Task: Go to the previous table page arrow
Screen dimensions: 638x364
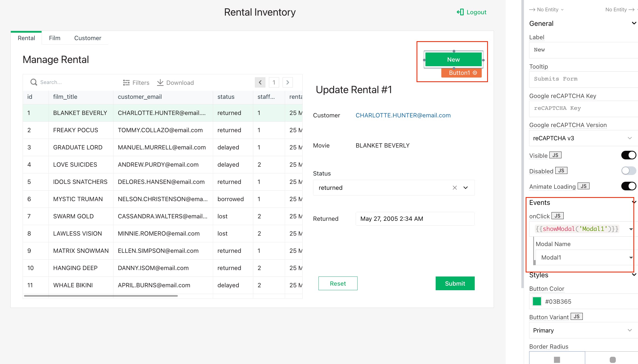Action: (260, 82)
